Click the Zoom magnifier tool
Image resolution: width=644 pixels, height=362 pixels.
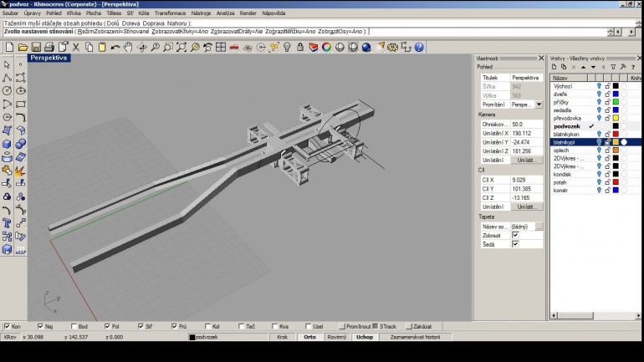point(155,47)
